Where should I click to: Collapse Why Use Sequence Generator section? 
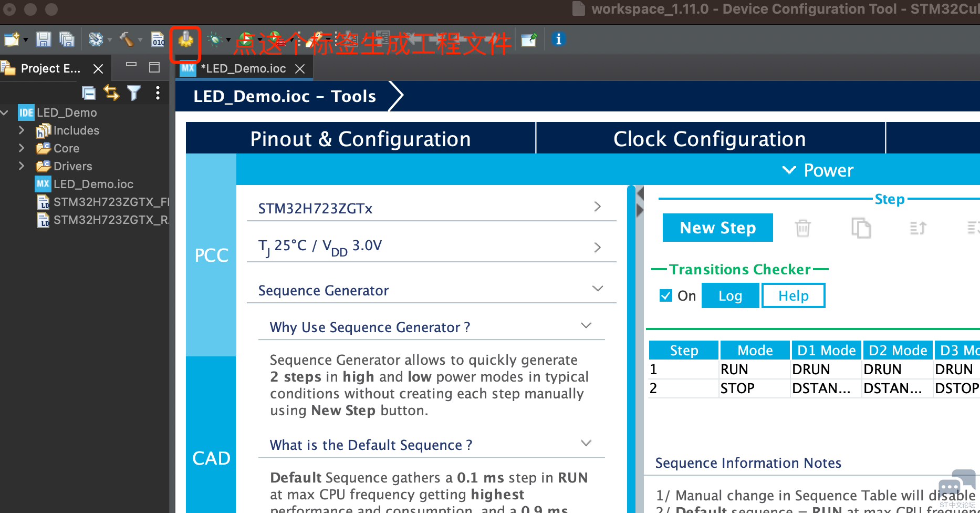[x=586, y=325]
